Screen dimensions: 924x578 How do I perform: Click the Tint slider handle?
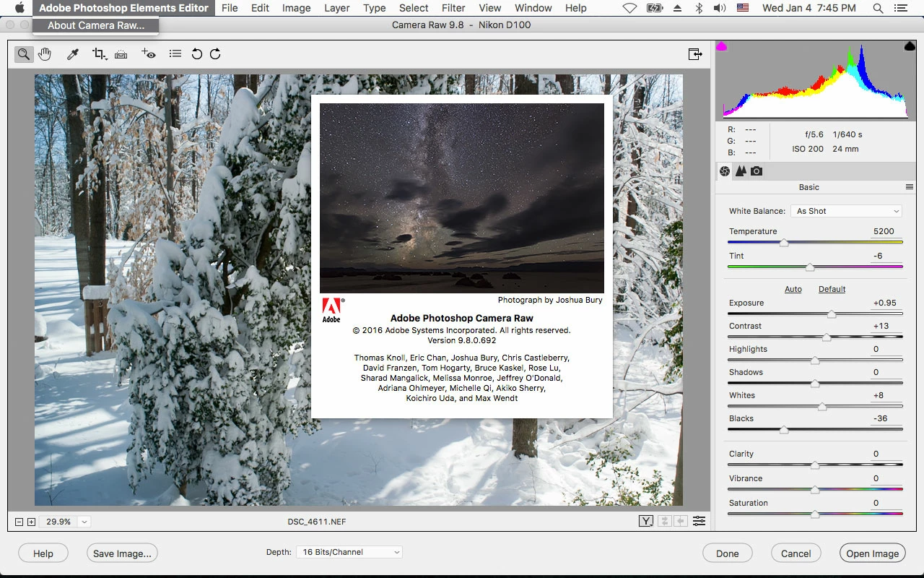pos(810,267)
